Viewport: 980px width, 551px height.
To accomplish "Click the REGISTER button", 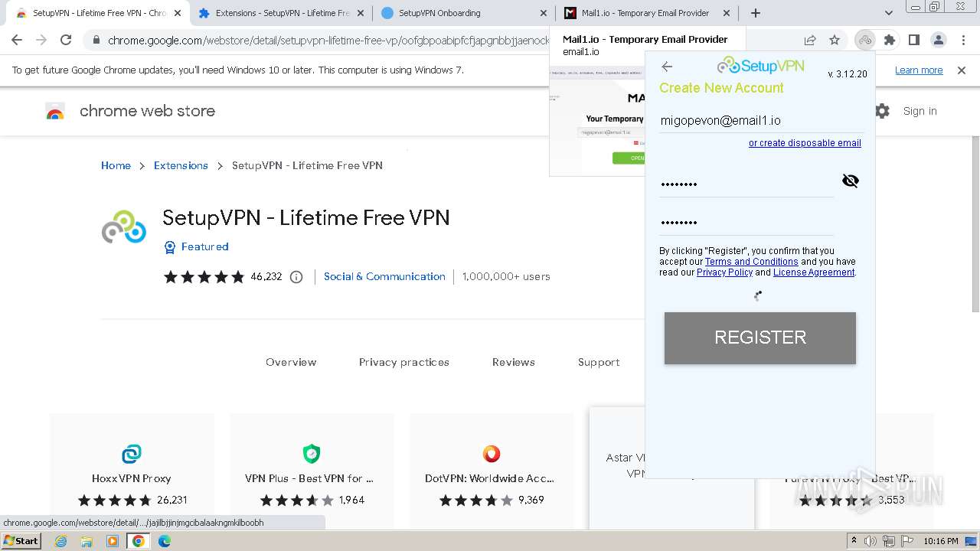I will pos(760,338).
